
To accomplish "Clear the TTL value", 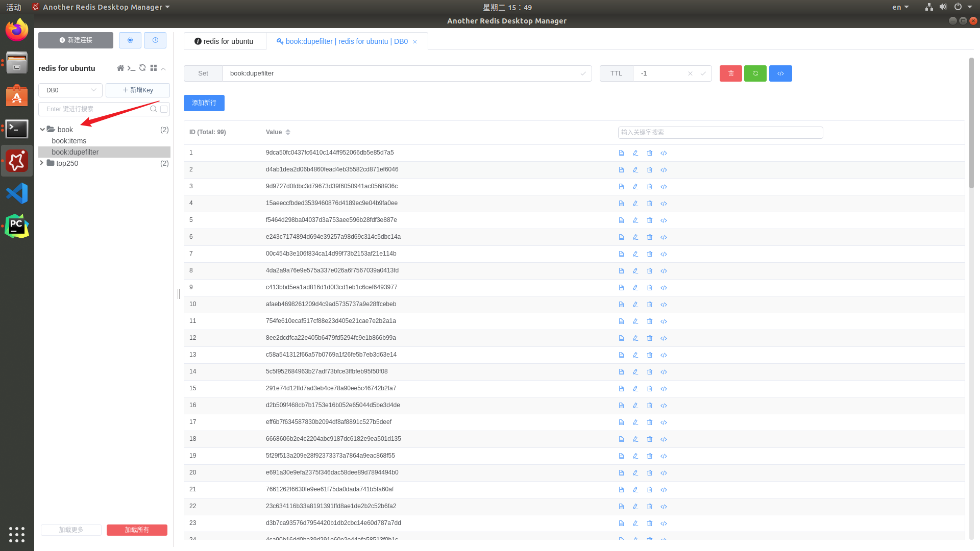I will pos(690,73).
